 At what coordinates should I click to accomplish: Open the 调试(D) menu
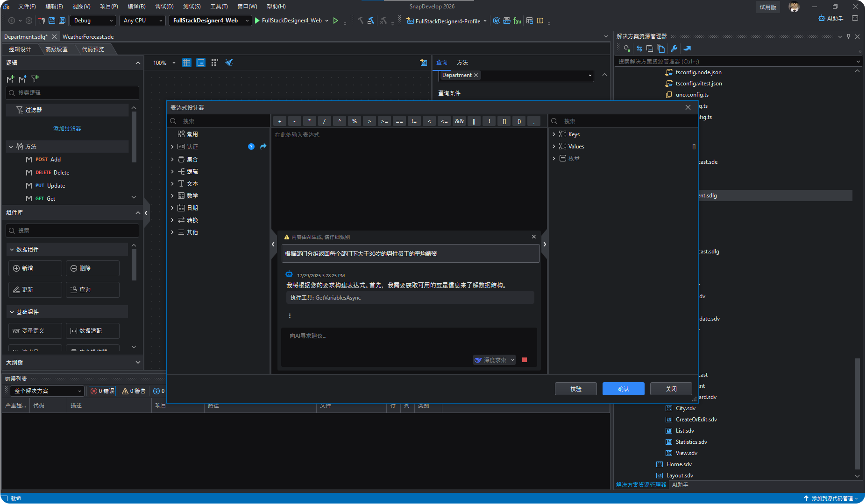[164, 7]
